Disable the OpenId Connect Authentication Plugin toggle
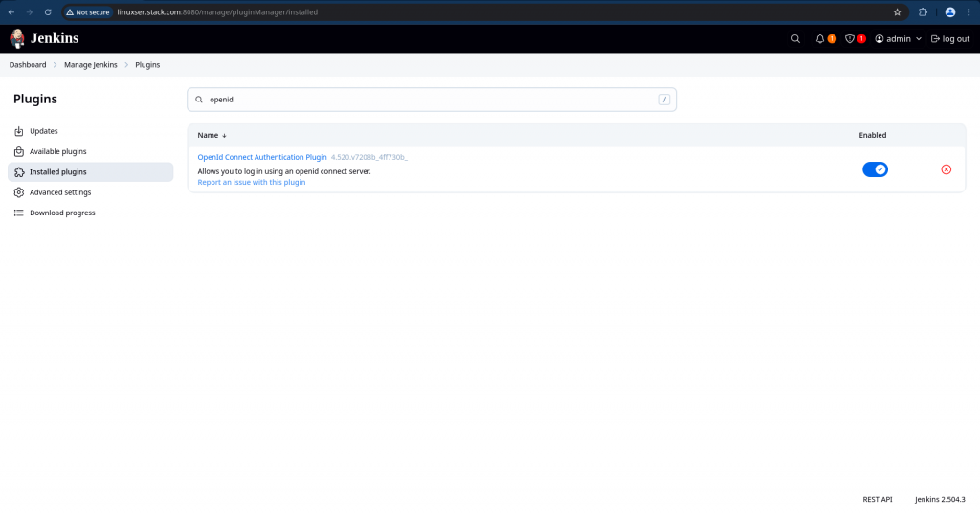 click(875, 169)
